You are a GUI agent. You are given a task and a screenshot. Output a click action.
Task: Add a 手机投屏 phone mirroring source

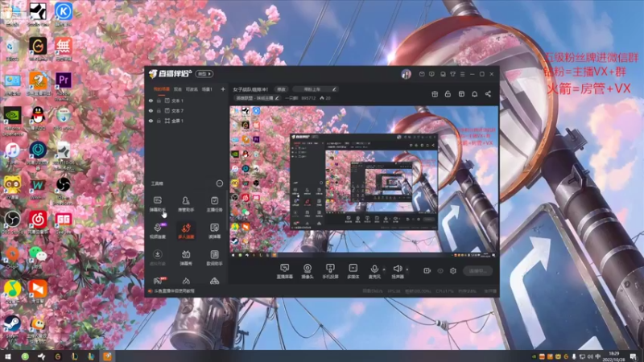(x=330, y=271)
